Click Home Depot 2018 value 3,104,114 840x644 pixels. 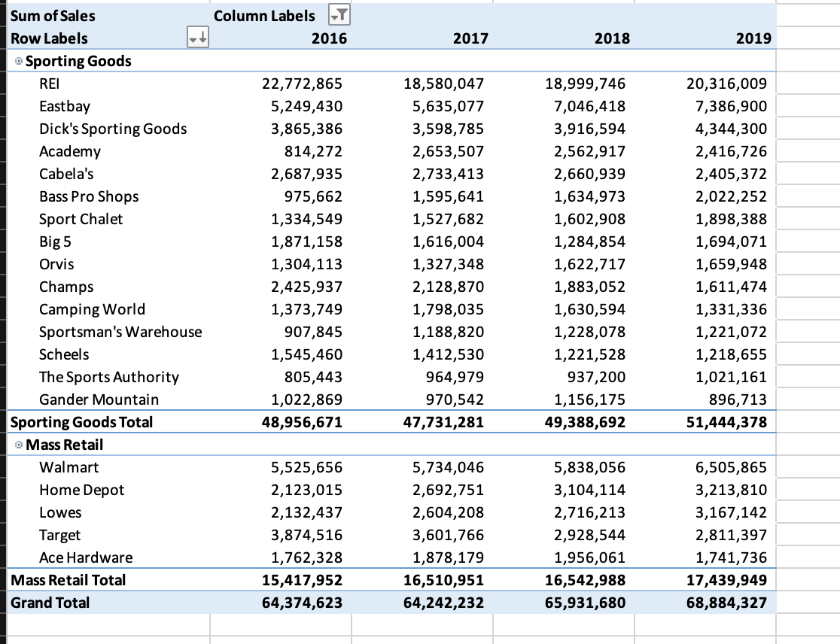point(589,490)
